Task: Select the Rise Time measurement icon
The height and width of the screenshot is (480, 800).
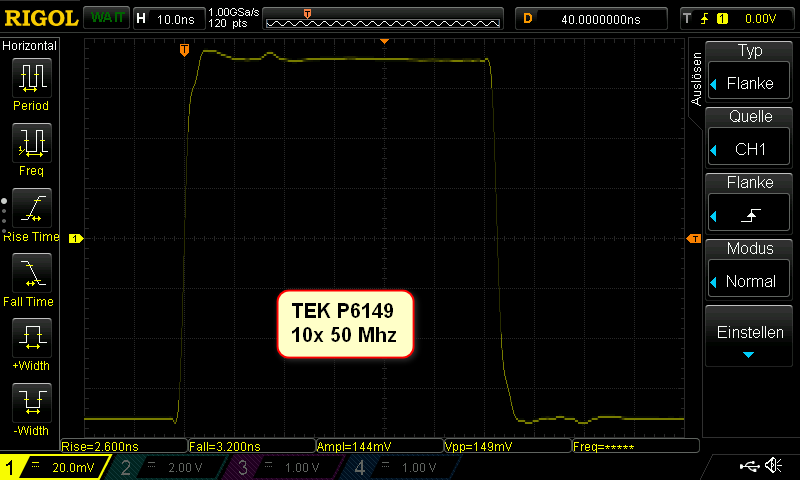Action: pyautogui.click(x=32, y=208)
